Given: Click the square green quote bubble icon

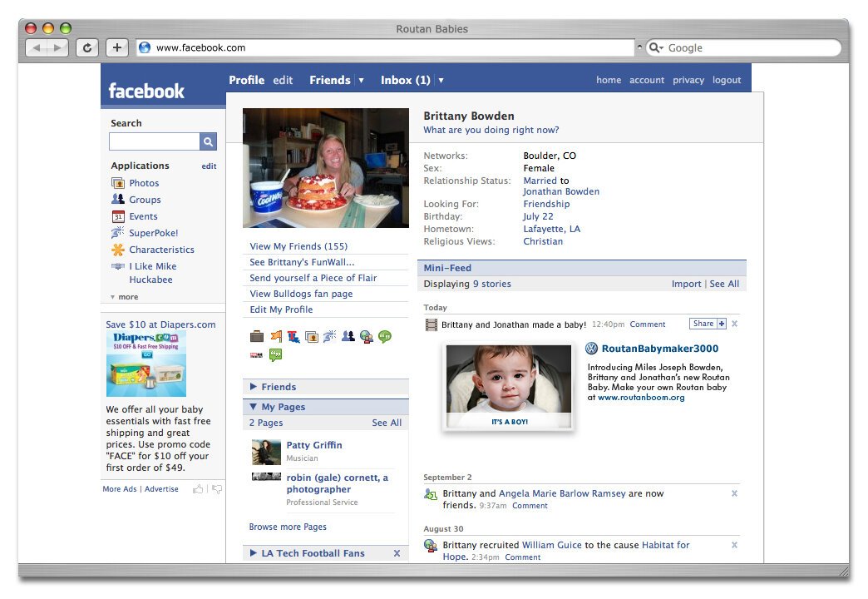Looking at the screenshot, I should point(275,354).
